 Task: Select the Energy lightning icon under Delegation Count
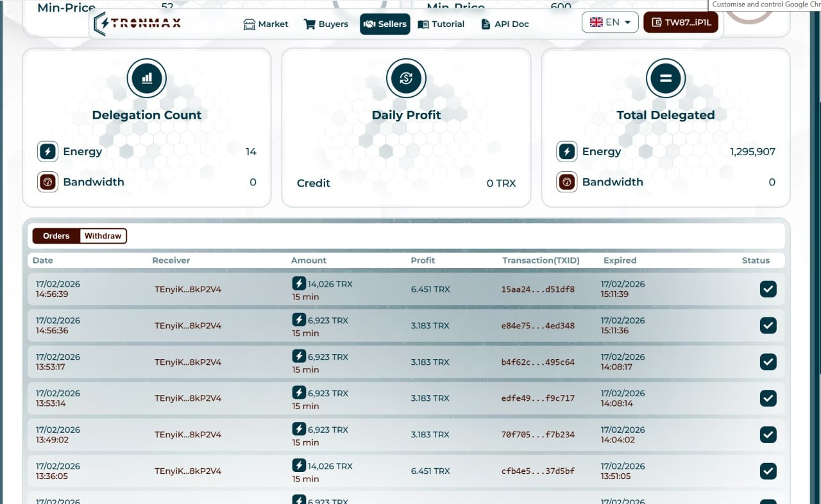47,151
